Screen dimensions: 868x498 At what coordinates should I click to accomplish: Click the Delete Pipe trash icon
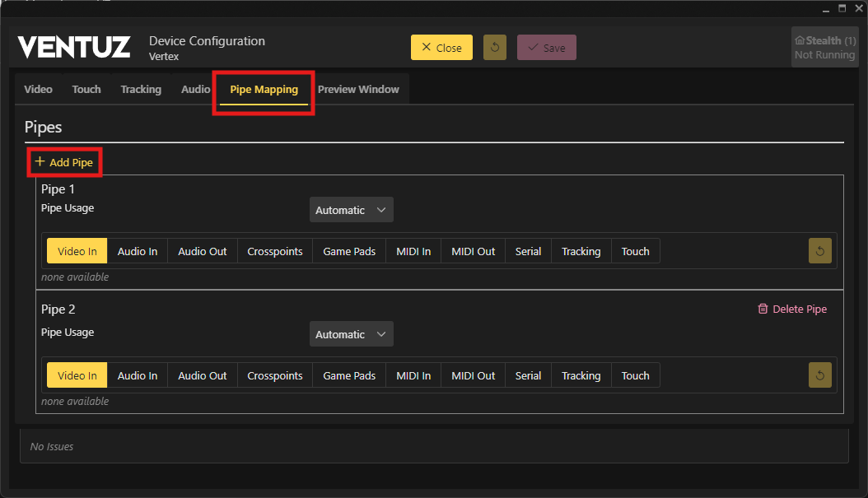point(763,309)
